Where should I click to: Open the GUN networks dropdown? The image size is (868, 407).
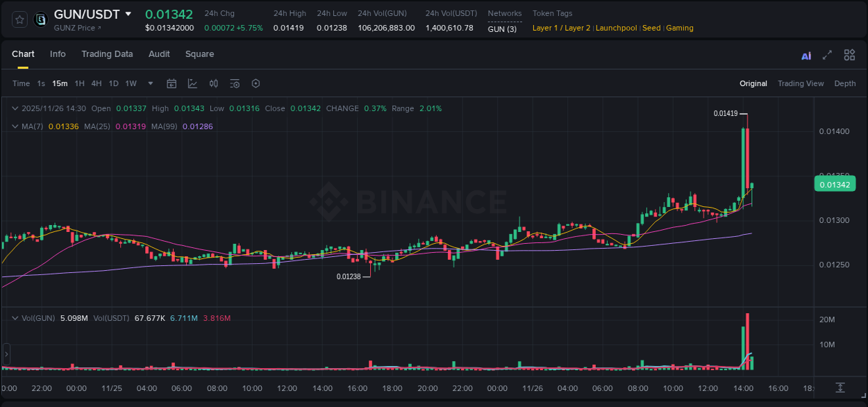tap(502, 29)
